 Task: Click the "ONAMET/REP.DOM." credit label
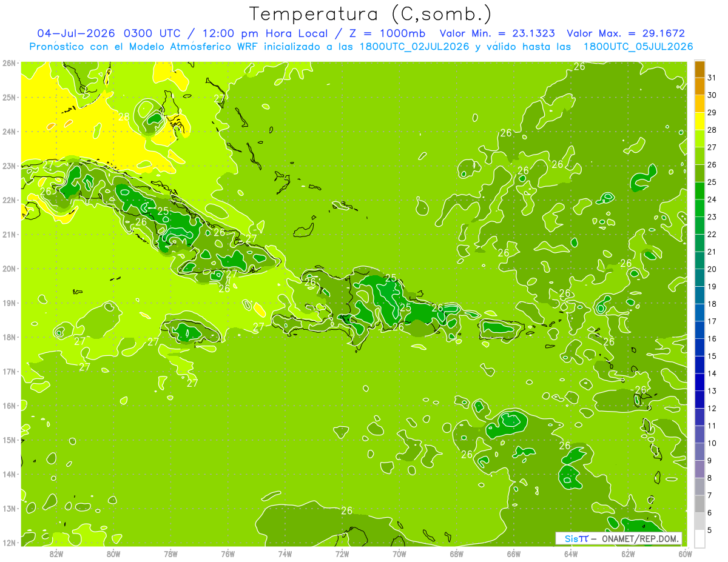pyautogui.click(x=640, y=538)
